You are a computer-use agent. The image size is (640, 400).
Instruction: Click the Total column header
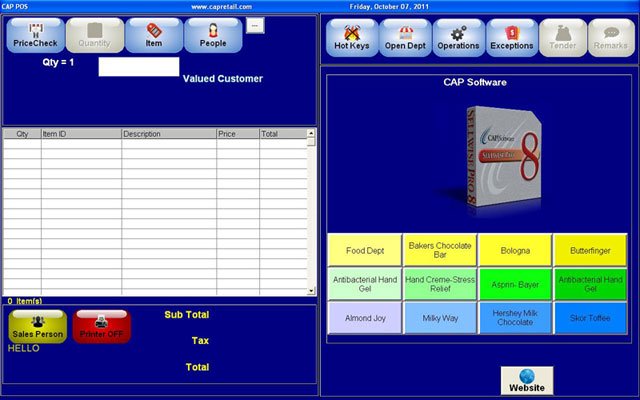pyautogui.click(x=283, y=134)
